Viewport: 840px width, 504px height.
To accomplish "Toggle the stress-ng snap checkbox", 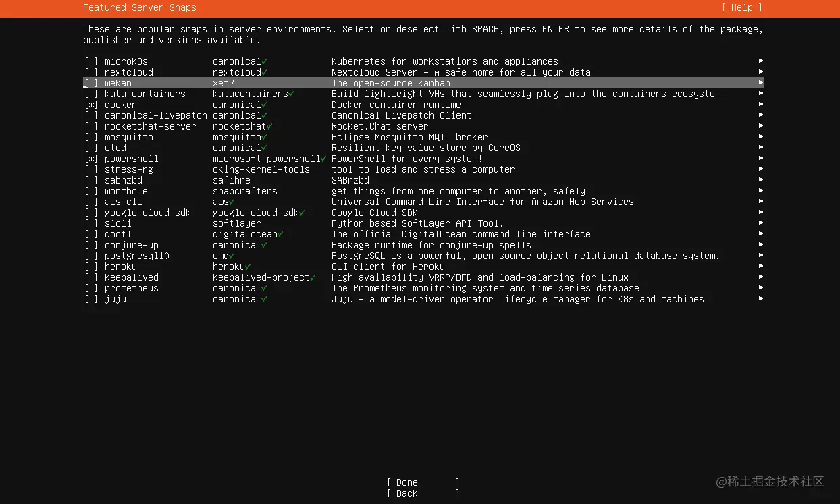I will 91,169.
